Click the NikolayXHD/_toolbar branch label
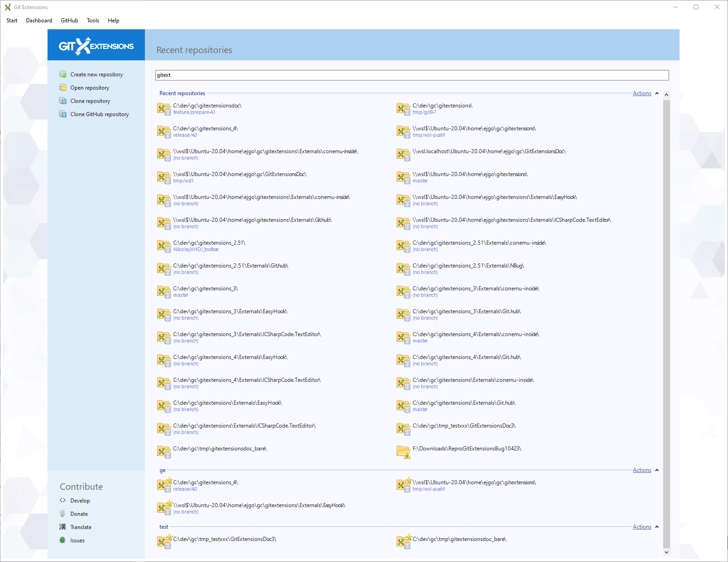 tap(196, 250)
